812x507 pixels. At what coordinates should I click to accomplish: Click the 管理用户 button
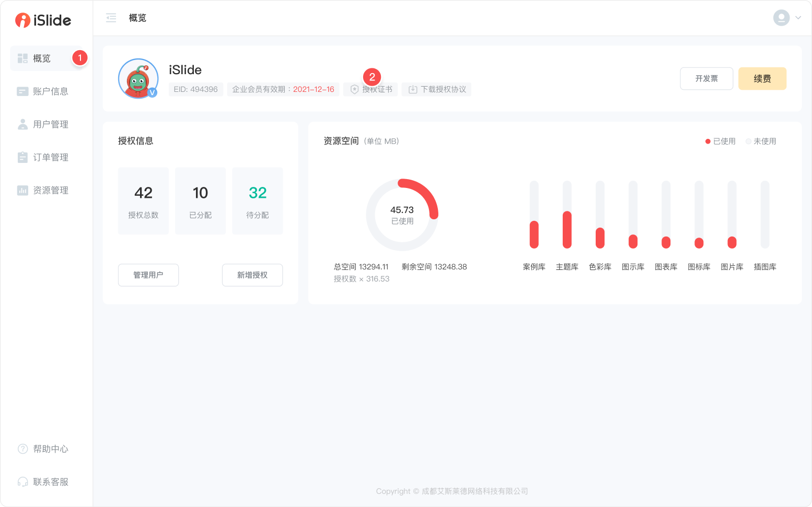pos(148,275)
